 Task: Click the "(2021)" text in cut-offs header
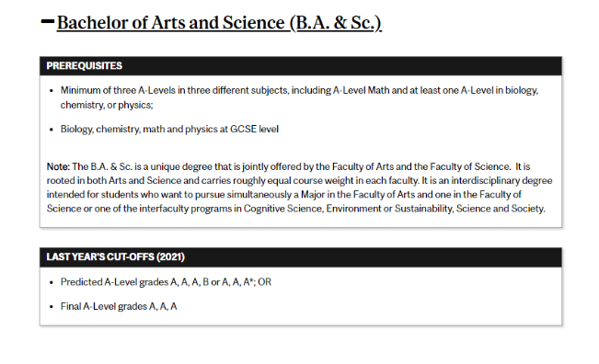click(170, 257)
